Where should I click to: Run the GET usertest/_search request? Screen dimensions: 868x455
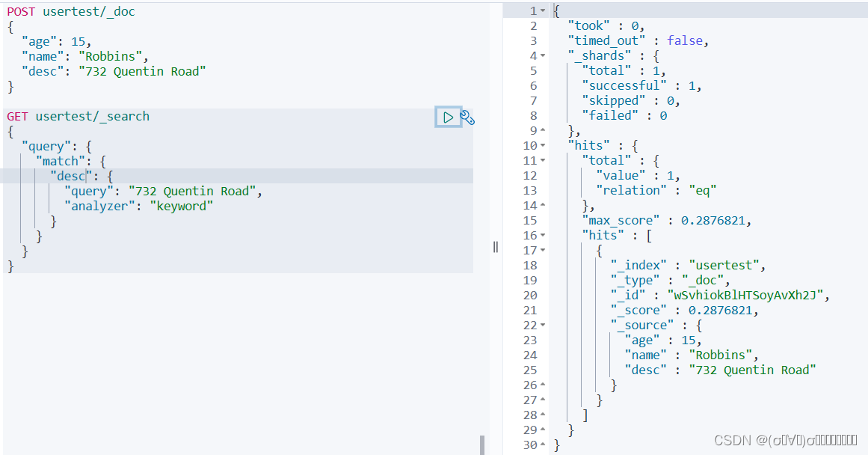click(448, 117)
